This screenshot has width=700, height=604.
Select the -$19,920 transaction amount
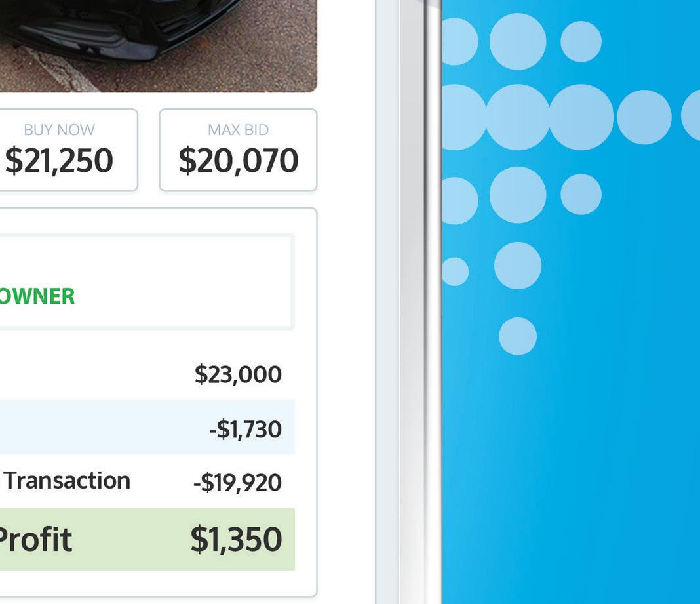[x=237, y=483]
